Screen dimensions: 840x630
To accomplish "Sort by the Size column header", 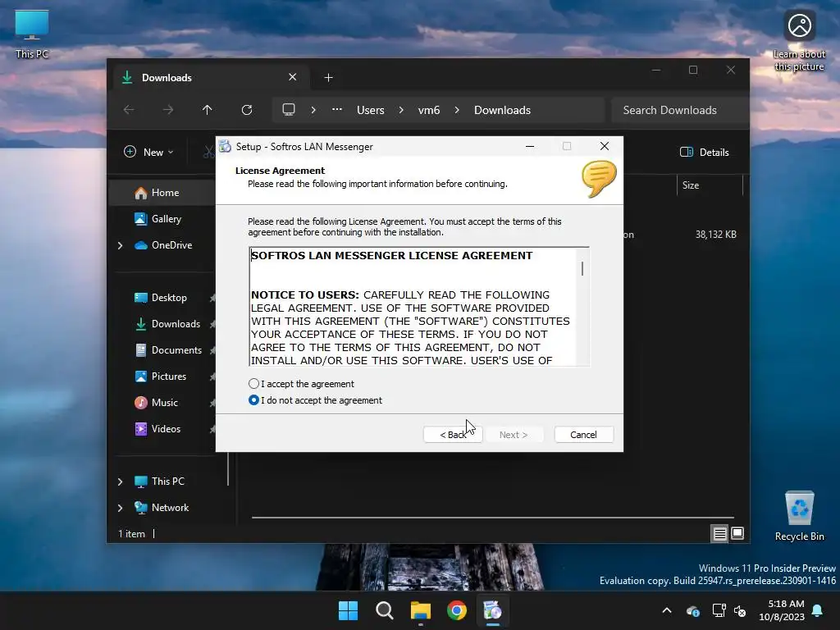I will click(x=710, y=185).
